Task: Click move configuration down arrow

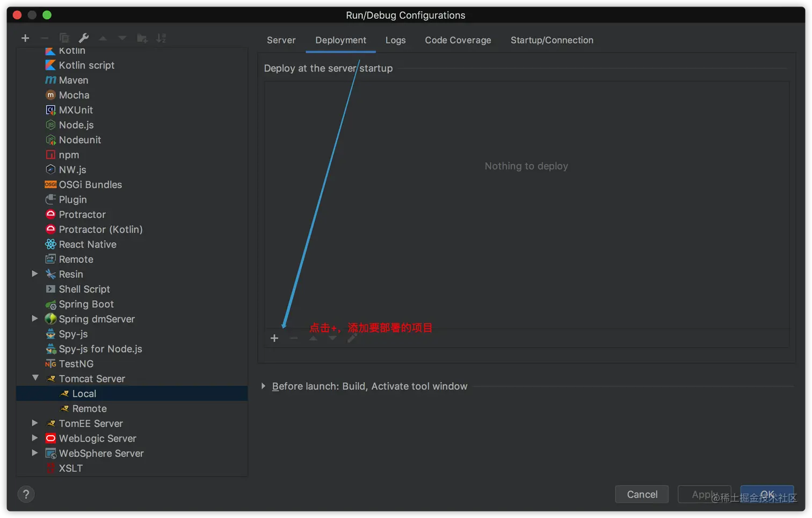Action: tap(122, 38)
